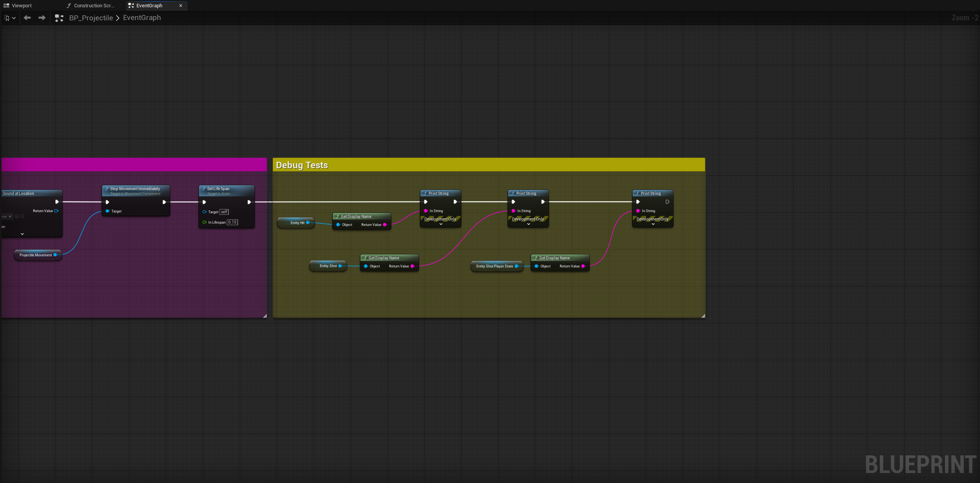The width and height of the screenshot is (980, 483).
Task: Close the EventGraph tab
Action: (181, 5)
